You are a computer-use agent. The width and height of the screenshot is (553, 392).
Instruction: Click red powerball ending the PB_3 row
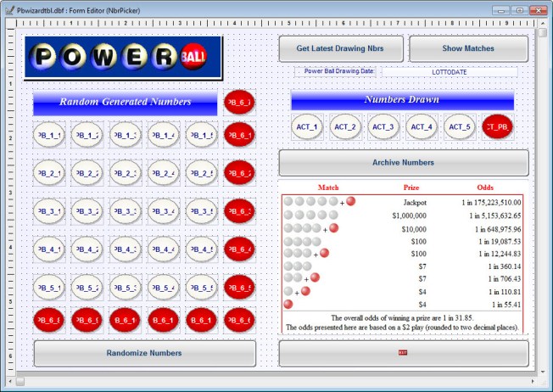239,211
